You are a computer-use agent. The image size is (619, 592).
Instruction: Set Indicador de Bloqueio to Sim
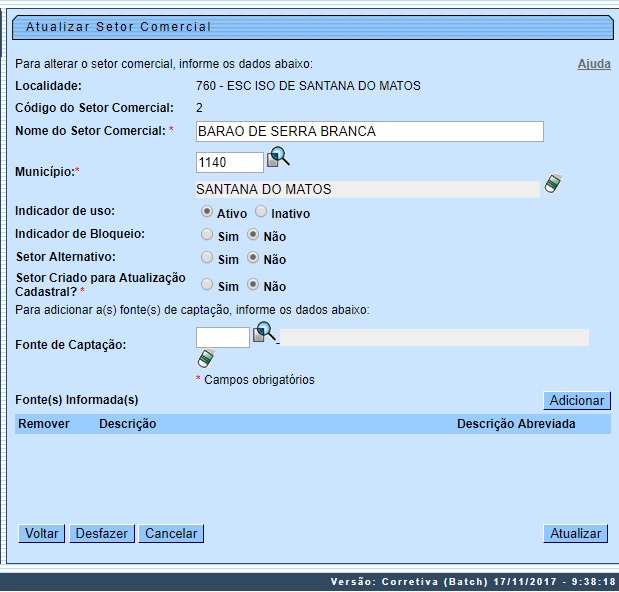coord(207,235)
